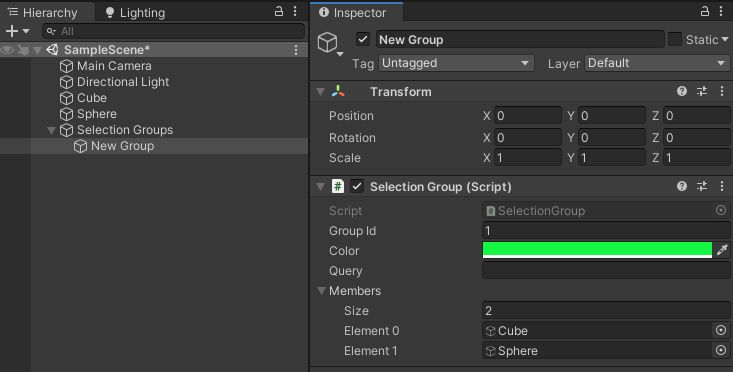This screenshot has width=733, height=372.
Task: Click the scene picking hand icon in Hierarchy
Action: pos(22,50)
